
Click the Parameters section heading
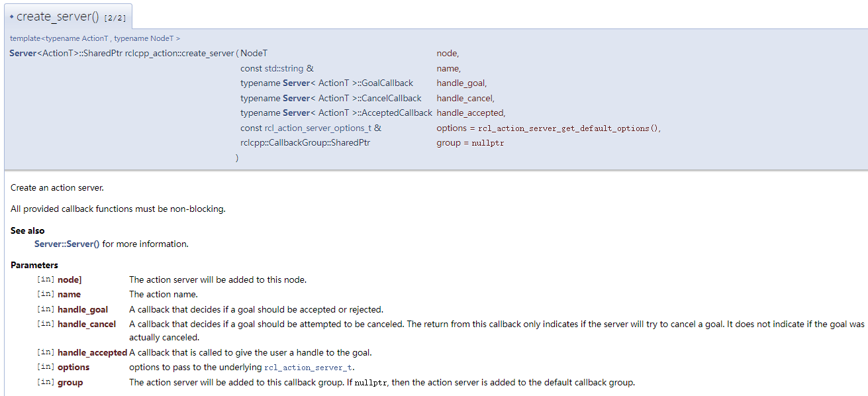coord(34,265)
